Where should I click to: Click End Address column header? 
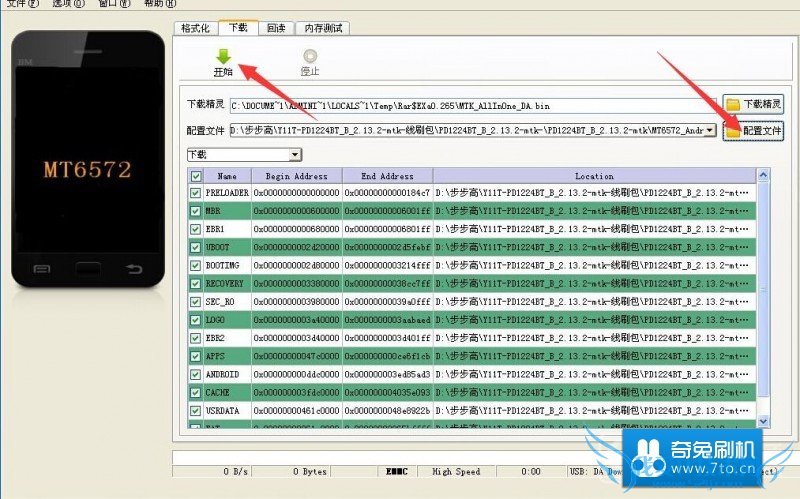click(x=387, y=176)
